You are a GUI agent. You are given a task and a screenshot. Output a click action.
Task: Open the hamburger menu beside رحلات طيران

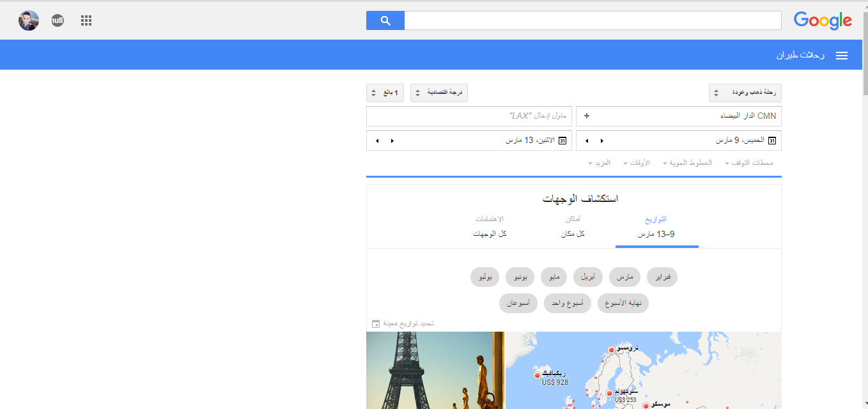pos(842,56)
